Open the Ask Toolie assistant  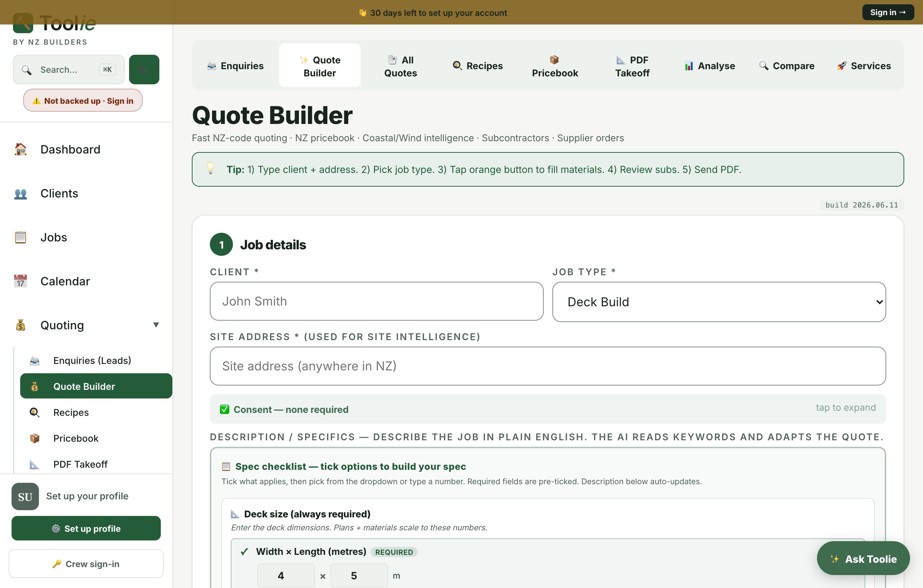(x=863, y=558)
